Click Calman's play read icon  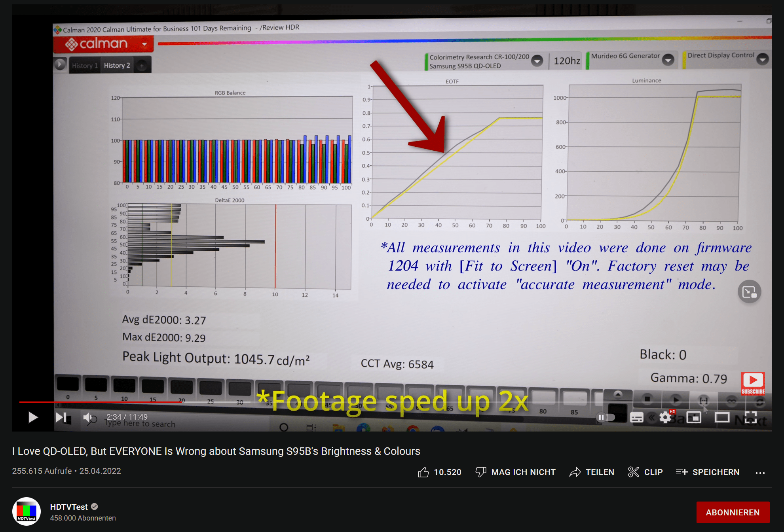pos(676,399)
